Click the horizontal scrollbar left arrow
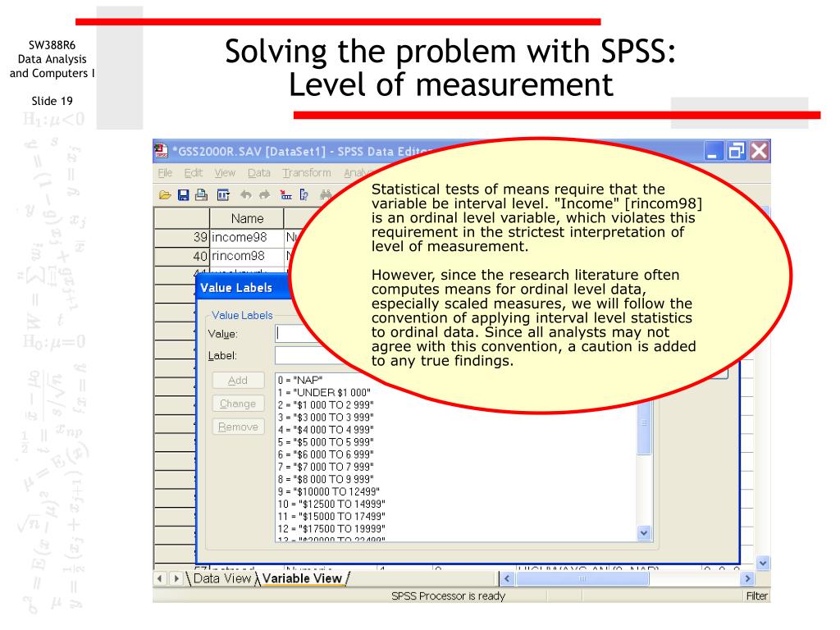Viewport: 840px width, 630px height. [507, 578]
